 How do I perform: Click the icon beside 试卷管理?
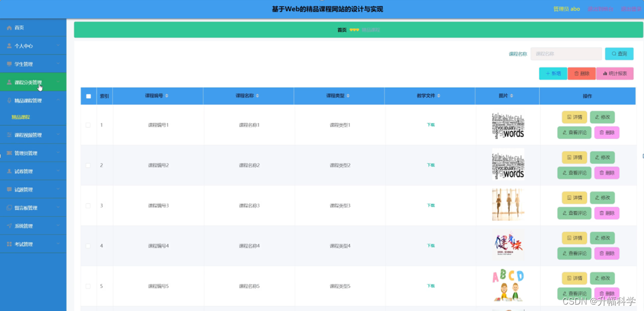[x=9, y=171]
